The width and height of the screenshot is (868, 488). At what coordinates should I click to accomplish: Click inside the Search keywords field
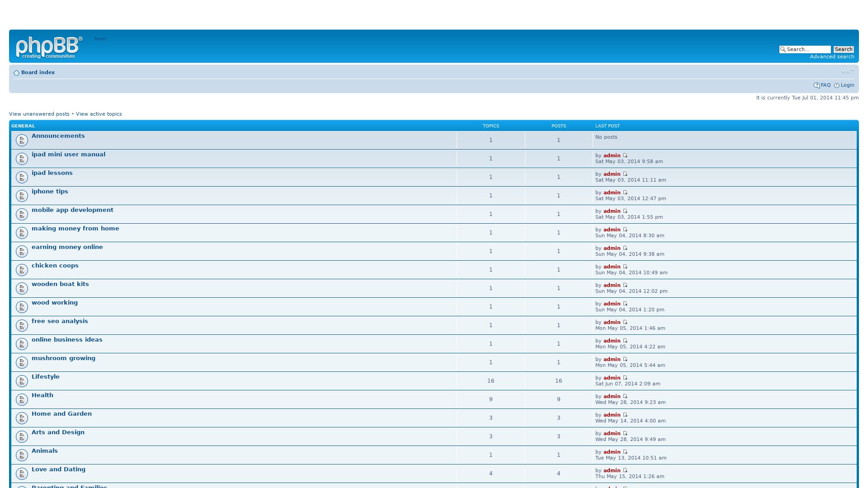808,49
